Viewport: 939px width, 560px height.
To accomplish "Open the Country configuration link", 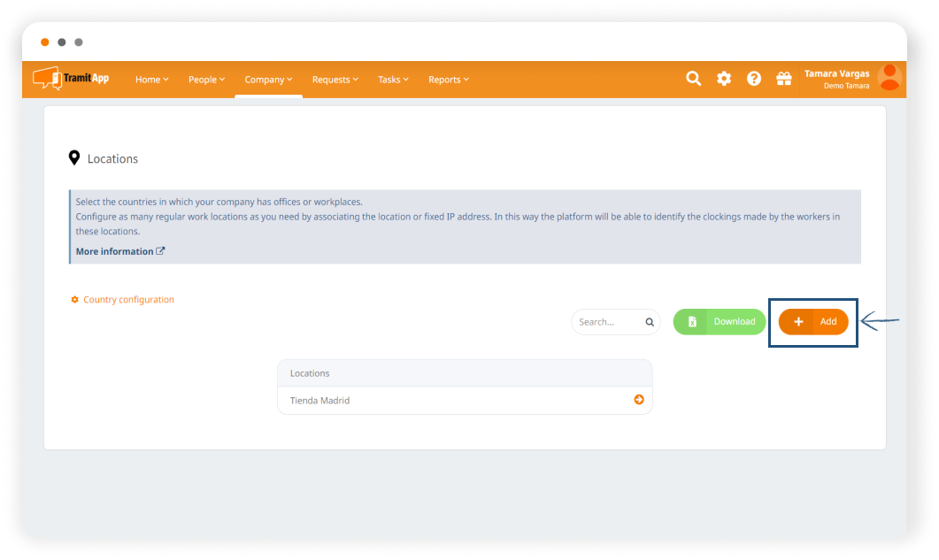I will pos(128,300).
